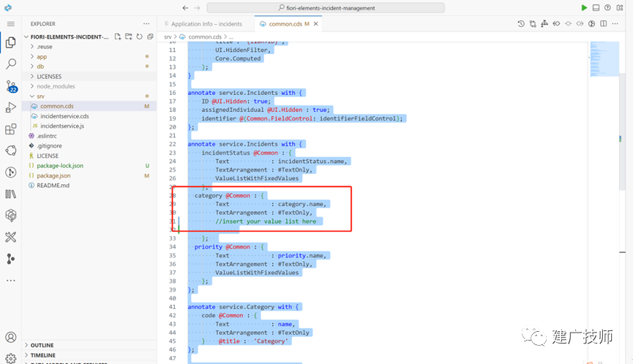Click the New File icon in Explorer header
The height and width of the screenshot is (364, 633).
coord(118,37)
